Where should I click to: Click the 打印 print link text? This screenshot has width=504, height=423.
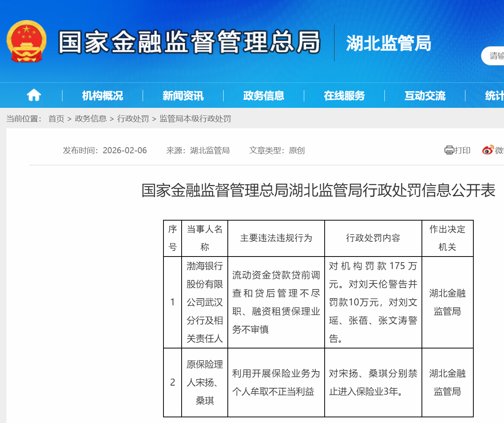coord(462,150)
